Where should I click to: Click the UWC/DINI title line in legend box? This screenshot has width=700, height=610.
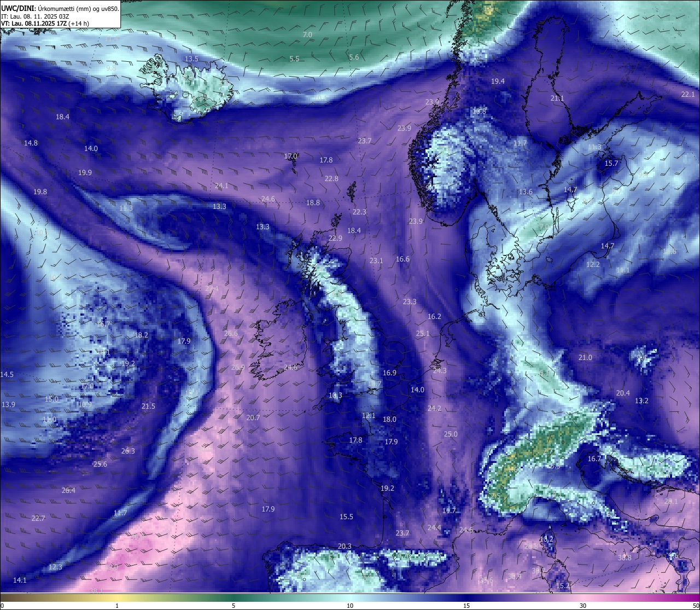[60, 9]
